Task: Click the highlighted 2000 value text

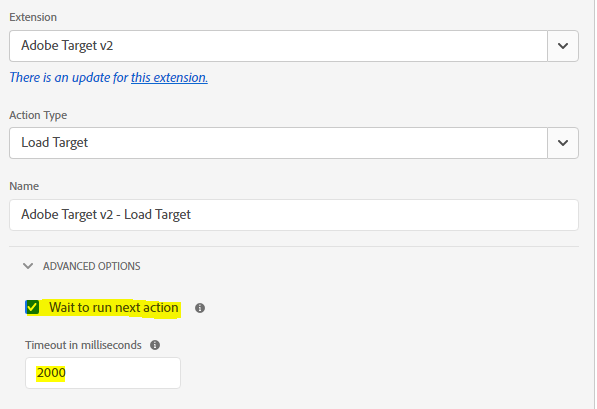Action: point(51,372)
